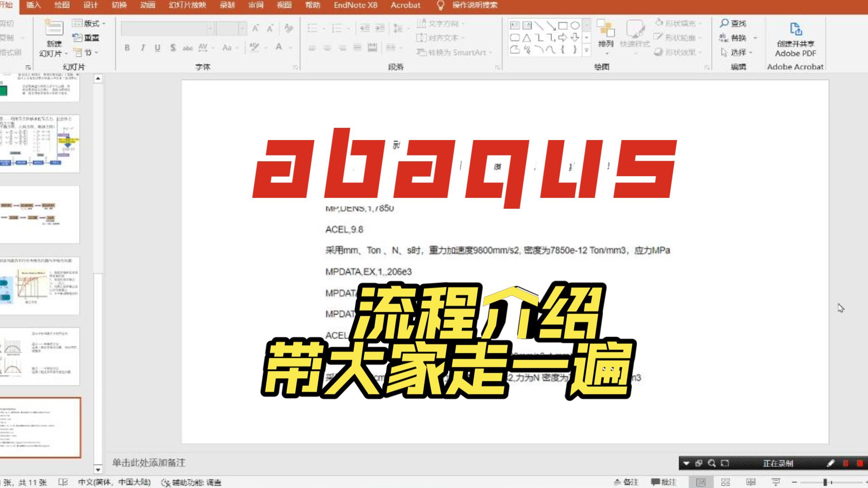Image resolution: width=868 pixels, height=488 pixels.
Task: Select the Text Box shape in gallery
Action: [x=514, y=25]
